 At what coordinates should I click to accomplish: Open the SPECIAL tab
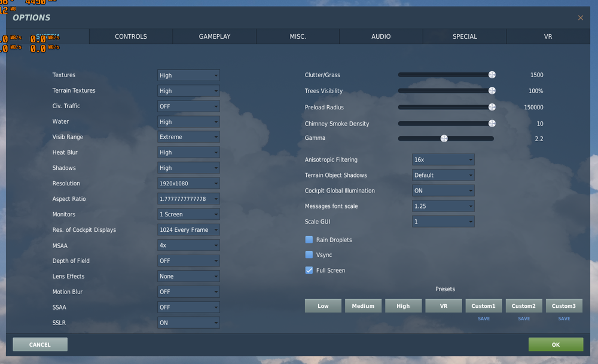coord(465,36)
